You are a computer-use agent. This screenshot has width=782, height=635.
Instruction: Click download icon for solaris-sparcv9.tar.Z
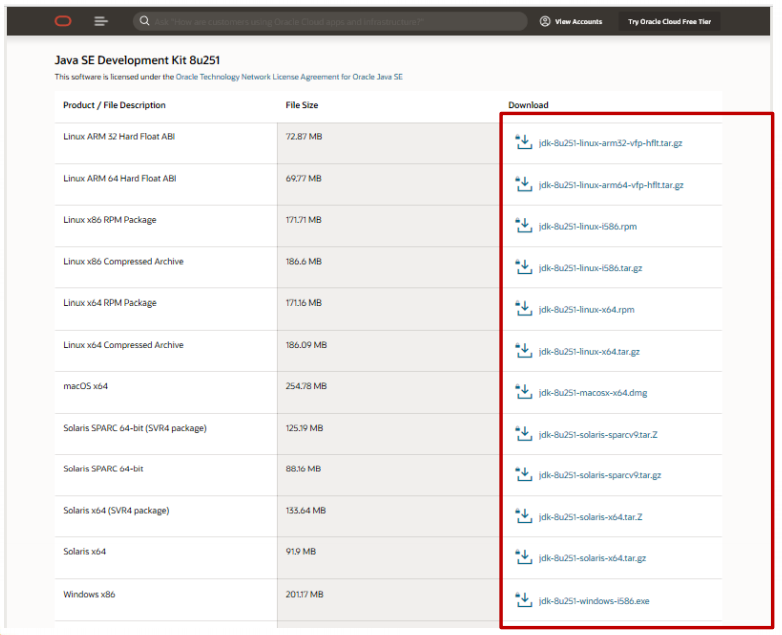pyautogui.click(x=524, y=434)
